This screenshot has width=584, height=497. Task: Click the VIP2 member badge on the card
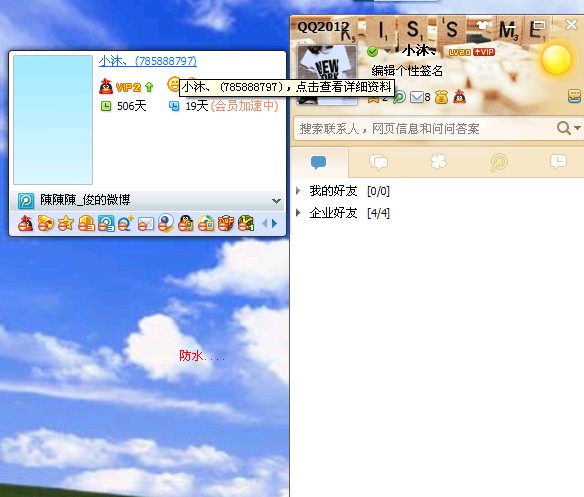pos(128,87)
